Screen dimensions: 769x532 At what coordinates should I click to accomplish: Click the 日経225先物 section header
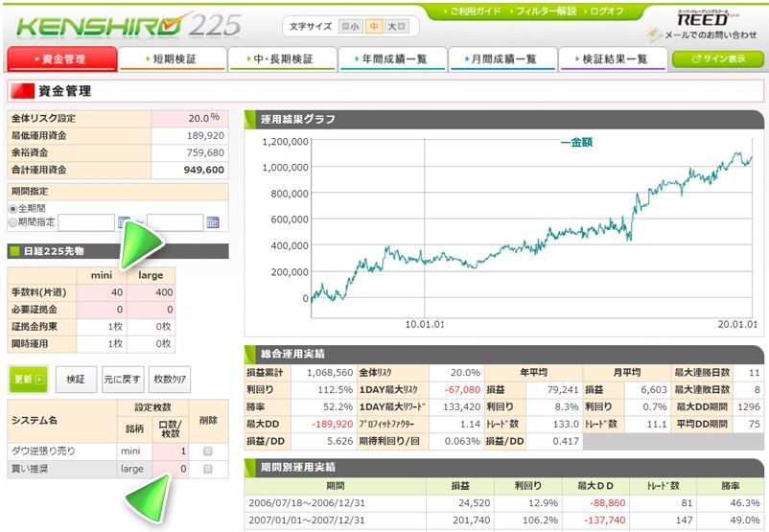tap(118, 251)
